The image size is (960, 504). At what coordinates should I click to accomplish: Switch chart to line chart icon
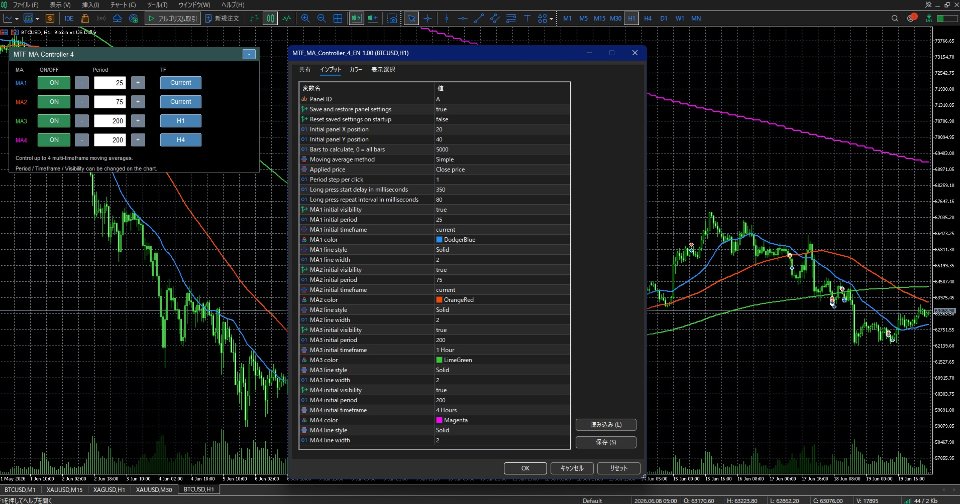(x=287, y=18)
